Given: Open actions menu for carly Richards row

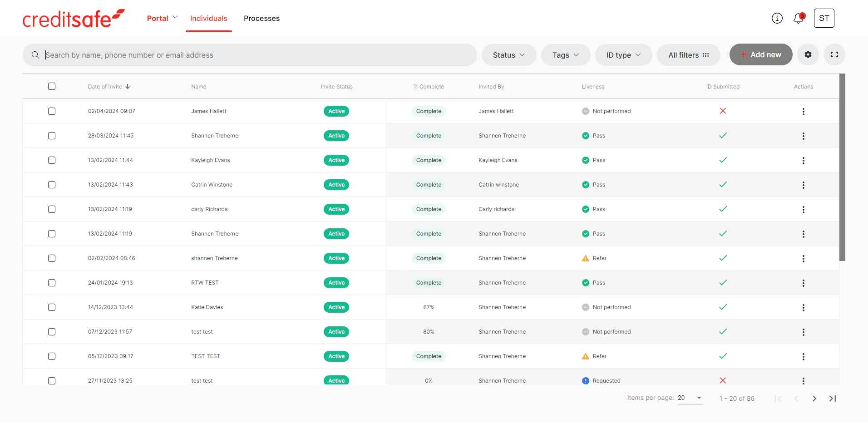Looking at the screenshot, I should (x=804, y=209).
